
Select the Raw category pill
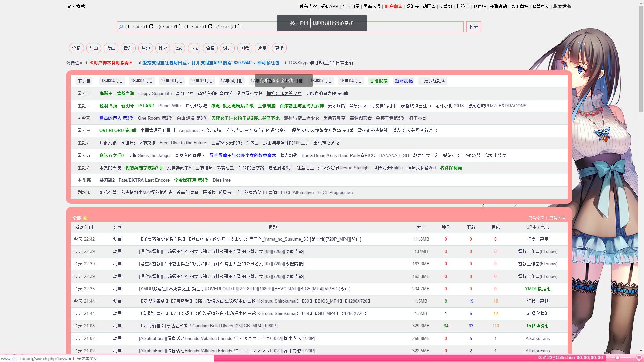click(x=179, y=48)
